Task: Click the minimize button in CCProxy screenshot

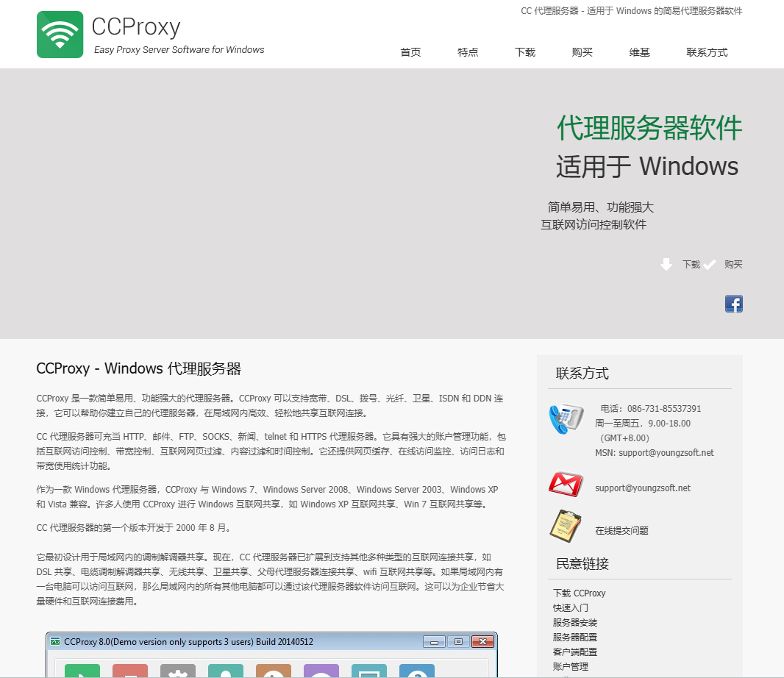Action: [x=434, y=641]
